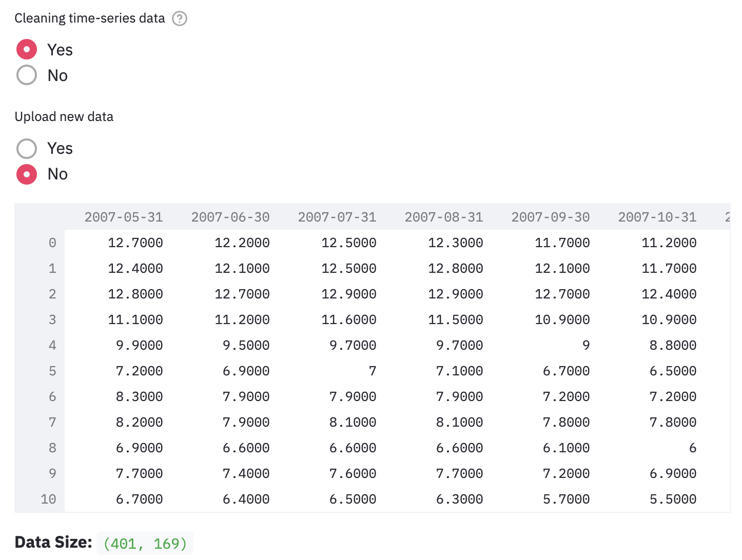Select No for Cleaning time-series data
The width and height of the screenshot is (742, 560).
pyautogui.click(x=27, y=75)
